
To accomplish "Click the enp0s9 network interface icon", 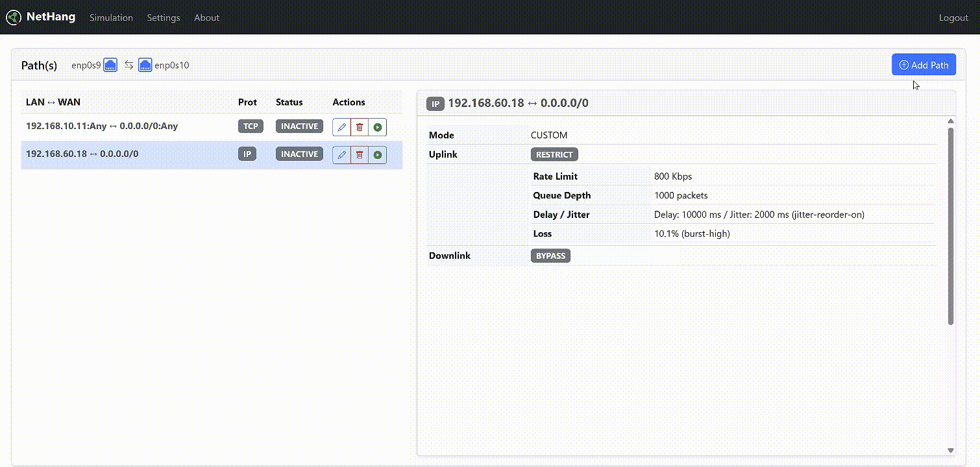I will click(x=110, y=65).
